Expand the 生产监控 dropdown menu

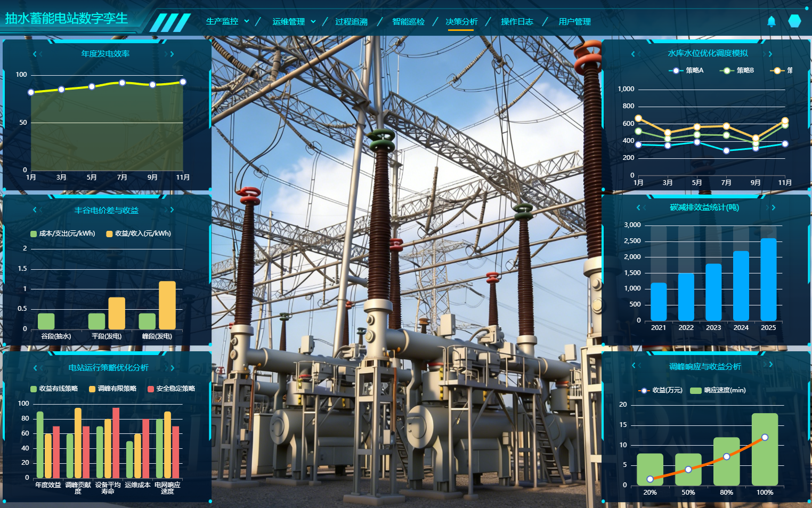point(227,21)
